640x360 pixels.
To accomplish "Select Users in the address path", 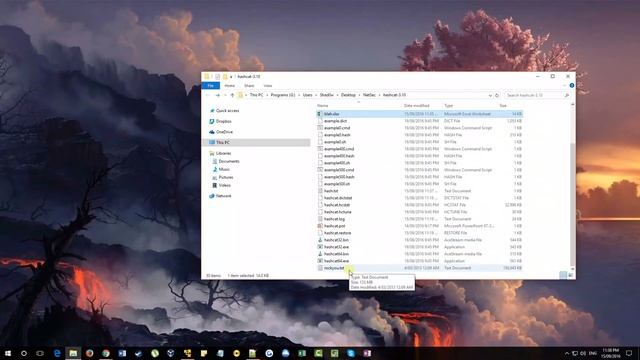I will [307, 95].
